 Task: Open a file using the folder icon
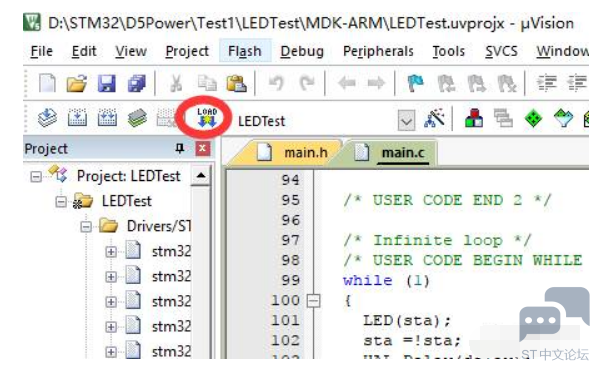coord(77,83)
